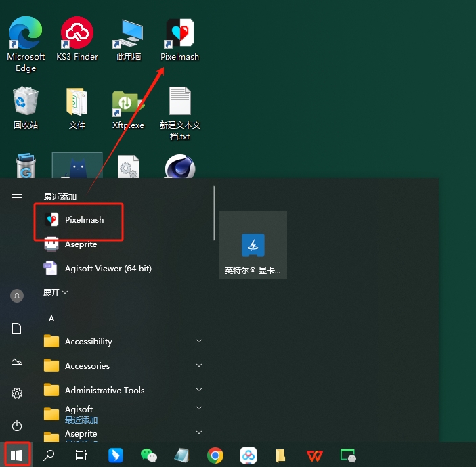Open the green screen chat taskbar icon
Screen dimensions: 476x467
(x=348, y=455)
